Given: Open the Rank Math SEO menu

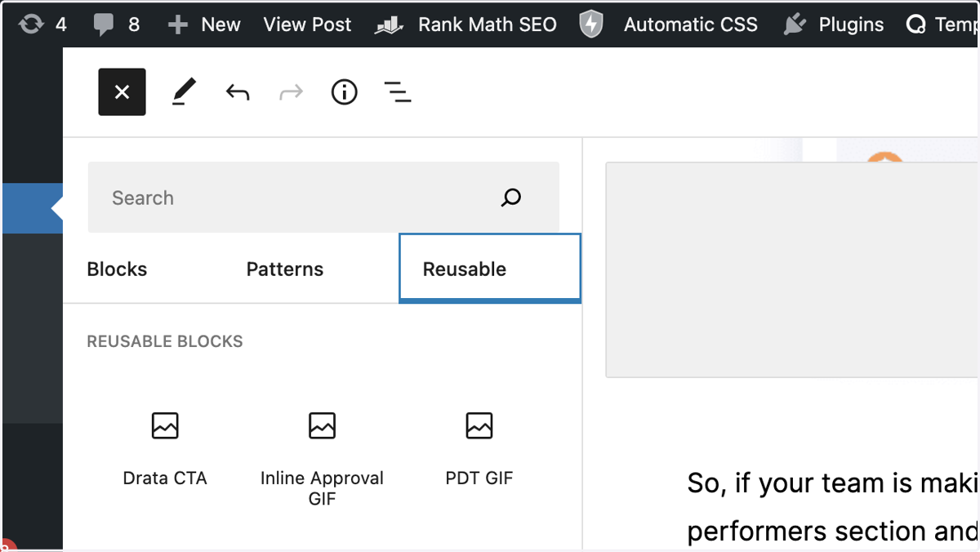Looking at the screenshot, I should 465,24.
